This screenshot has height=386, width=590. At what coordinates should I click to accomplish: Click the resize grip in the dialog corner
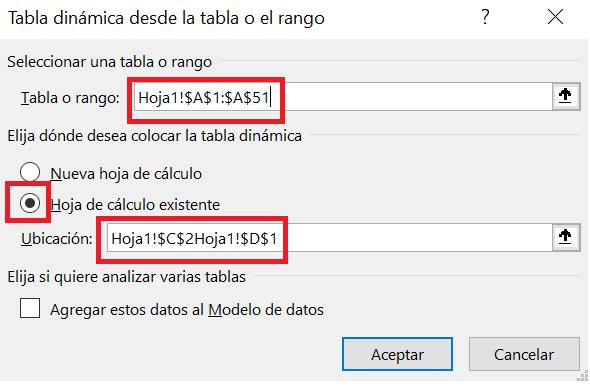[583, 376]
